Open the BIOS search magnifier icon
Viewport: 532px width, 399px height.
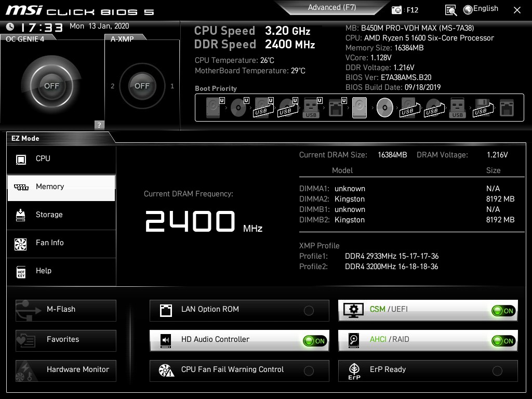pos(450,10)
